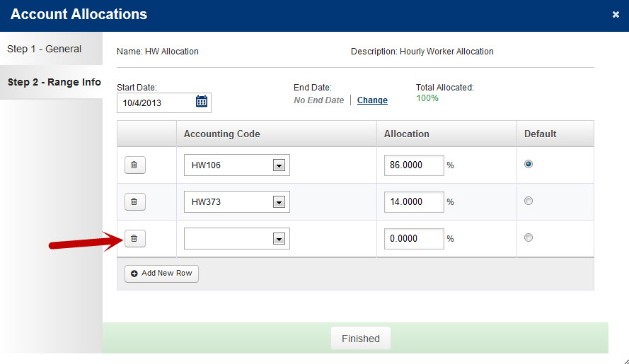
Task: Delete the HW373 allocation row
Action: [134, 201]
